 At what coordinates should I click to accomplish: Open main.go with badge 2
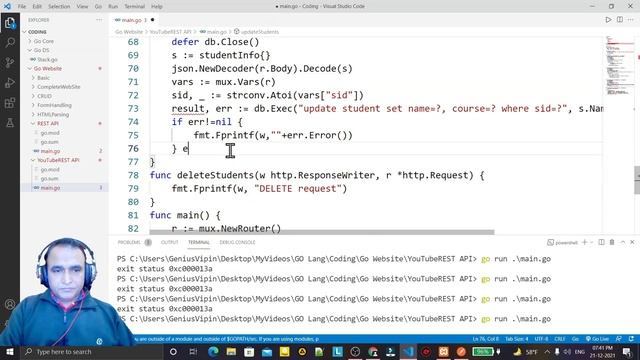pyautogui.click(x=50, y=151)
